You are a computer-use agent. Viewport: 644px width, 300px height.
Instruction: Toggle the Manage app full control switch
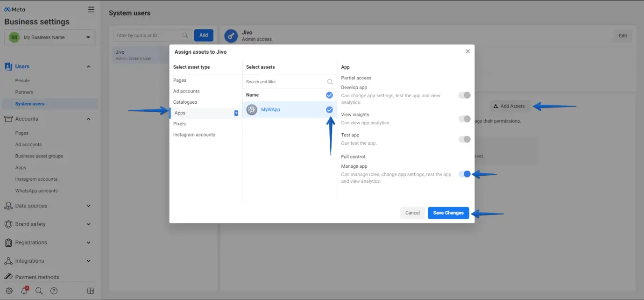pos(464,174)
